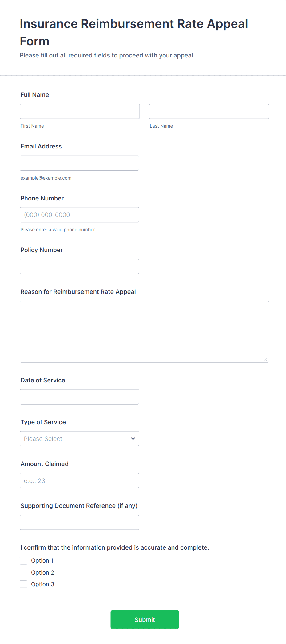Click the Date of Service field
286x644 pixels.
(79, 397)
